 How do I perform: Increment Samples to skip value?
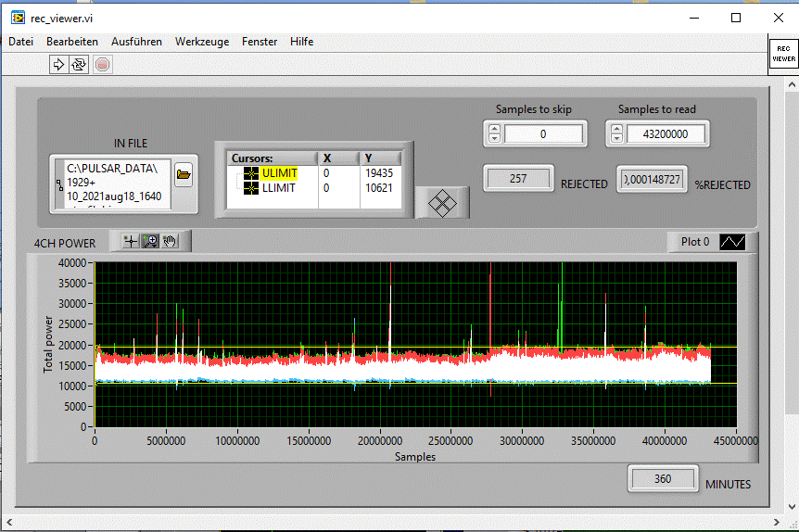click(494, 129)
